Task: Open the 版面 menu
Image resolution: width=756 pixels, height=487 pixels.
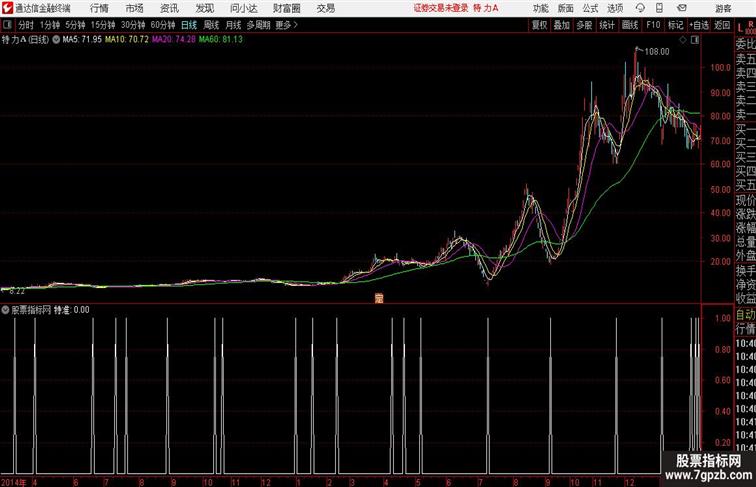Action: [x=565, y=8]
